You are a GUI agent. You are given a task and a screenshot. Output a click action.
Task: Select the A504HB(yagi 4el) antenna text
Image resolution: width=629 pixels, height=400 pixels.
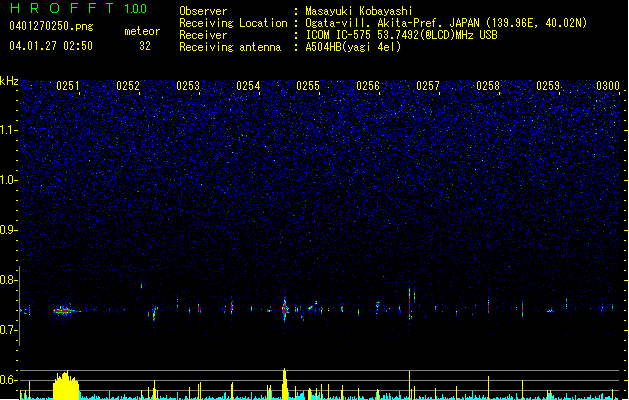click(353, 47)
